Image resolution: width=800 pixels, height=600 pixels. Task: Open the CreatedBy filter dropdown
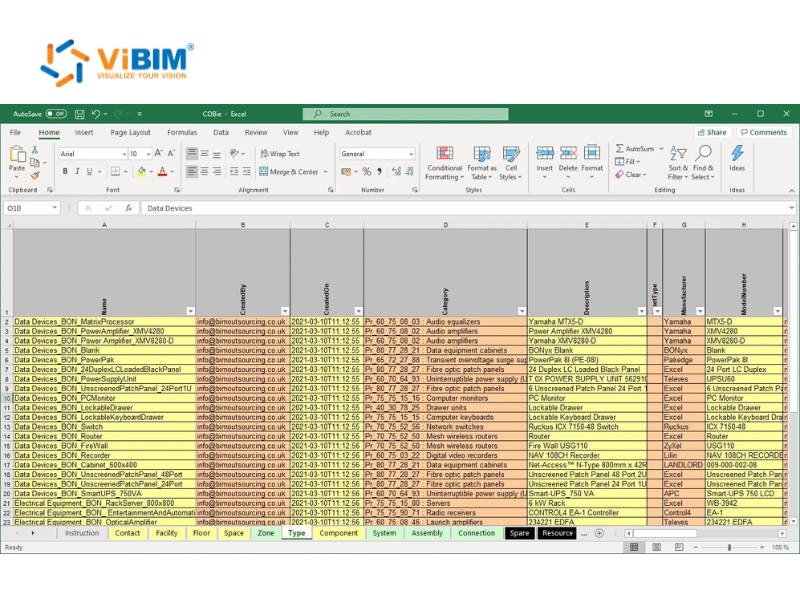point(285,311)
